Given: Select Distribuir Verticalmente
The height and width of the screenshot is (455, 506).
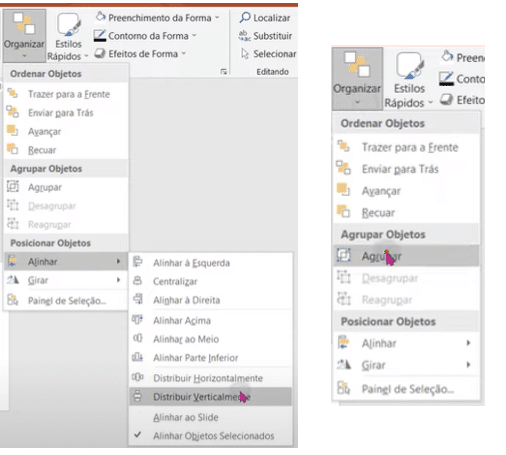Looking at the screenshot, I should click(211, 397).
